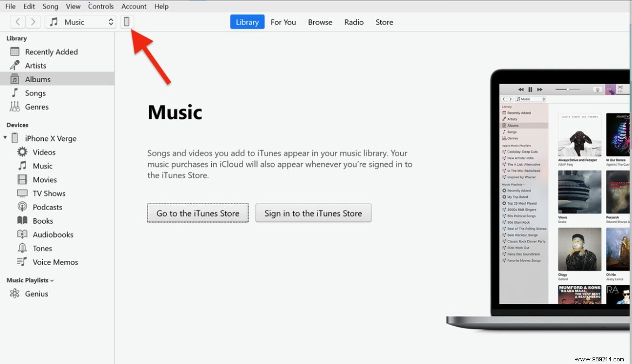632x364 pixels.
Task: Click the back navigation arrow
Action: pos(17,22)
